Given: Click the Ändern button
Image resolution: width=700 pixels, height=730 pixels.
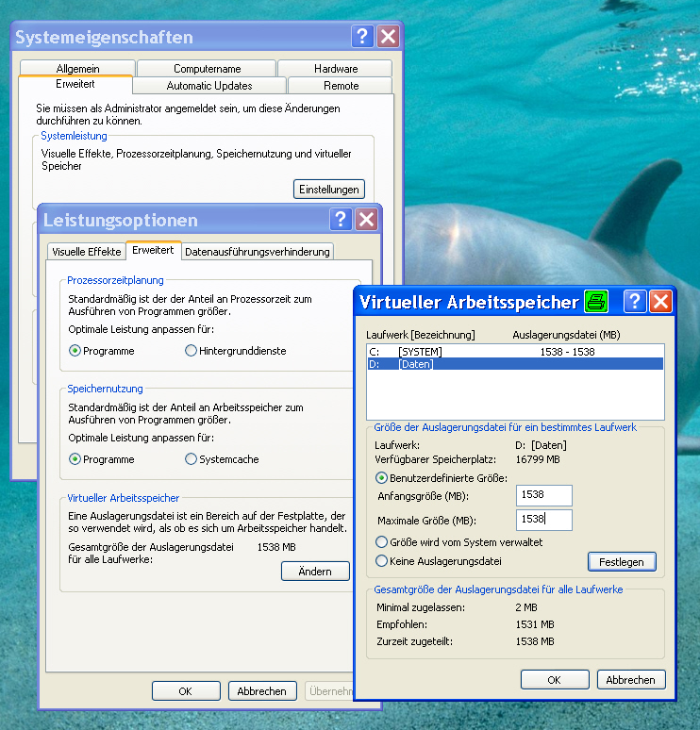Looking at the screenshot, I should click(315, 572).
